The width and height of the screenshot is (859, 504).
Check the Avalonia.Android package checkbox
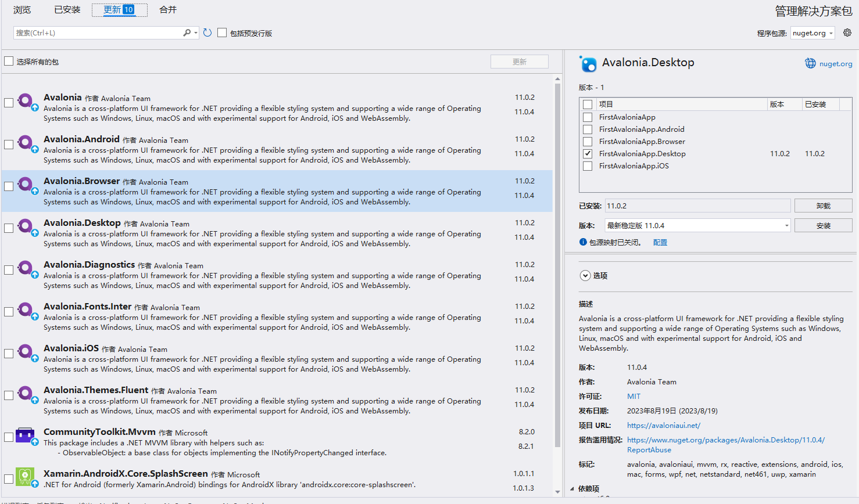pos(9,145)
